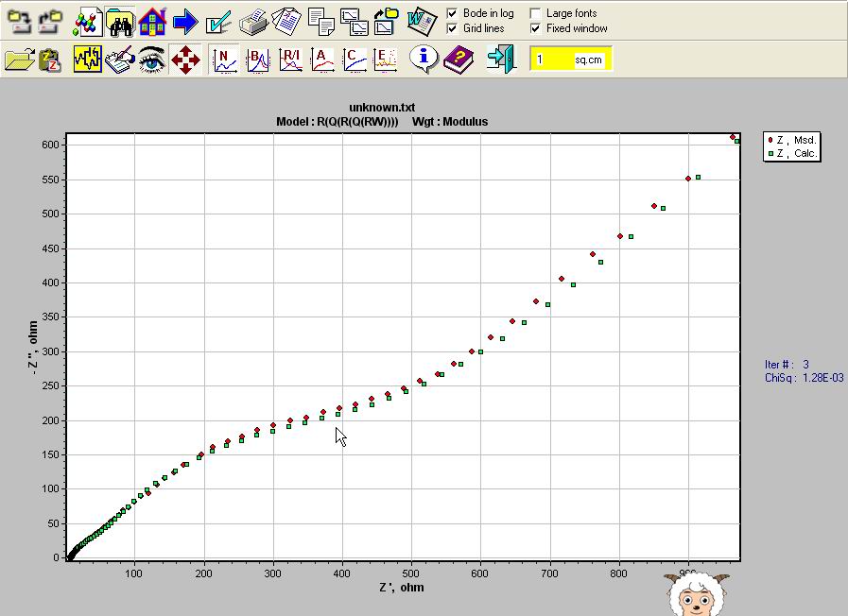Open the Bode plot (B) graph

[x=257, y=60]
